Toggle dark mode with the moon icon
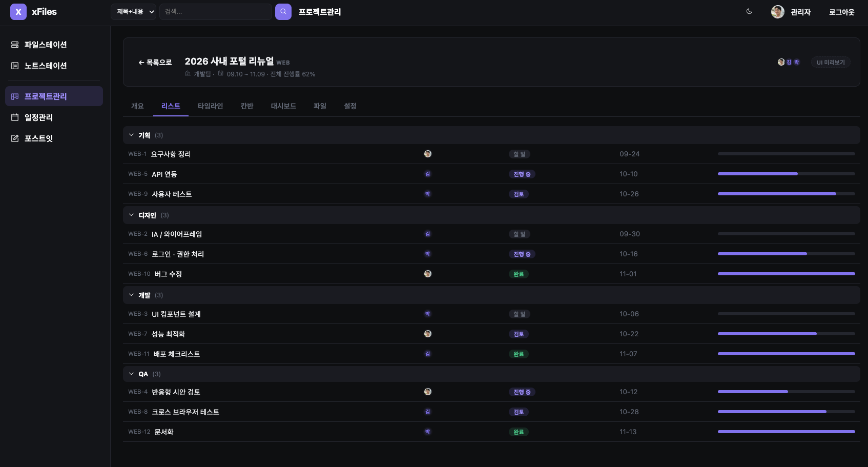 749,12
